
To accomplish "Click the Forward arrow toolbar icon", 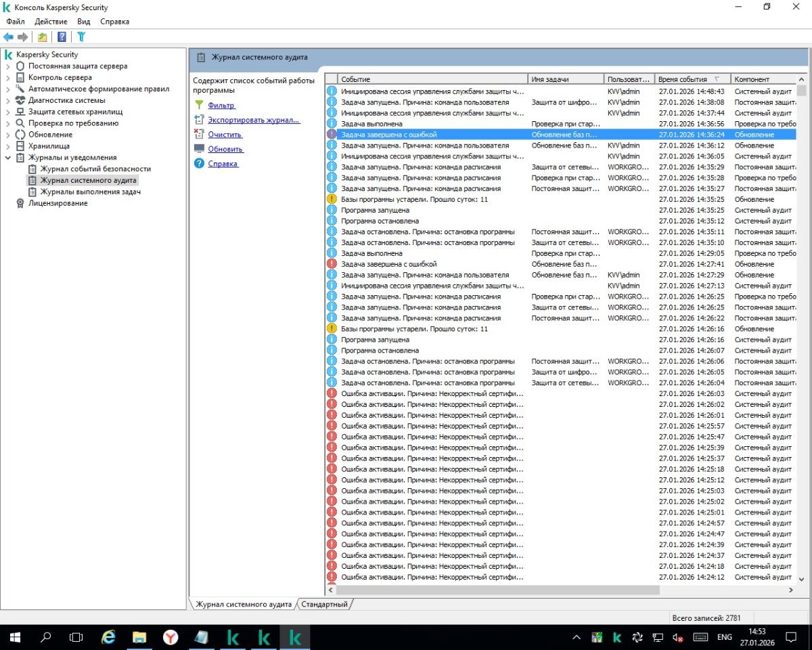I will pyautogui.click(x=22, y=37).
